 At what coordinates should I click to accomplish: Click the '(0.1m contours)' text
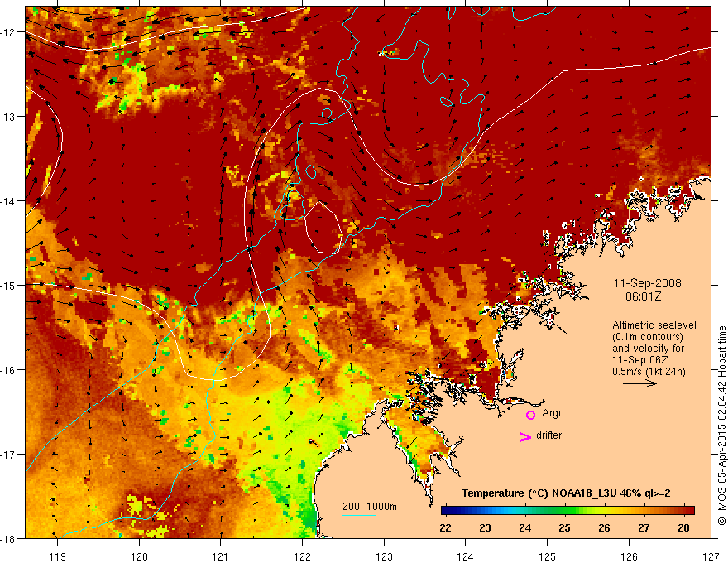click(648, 337)
